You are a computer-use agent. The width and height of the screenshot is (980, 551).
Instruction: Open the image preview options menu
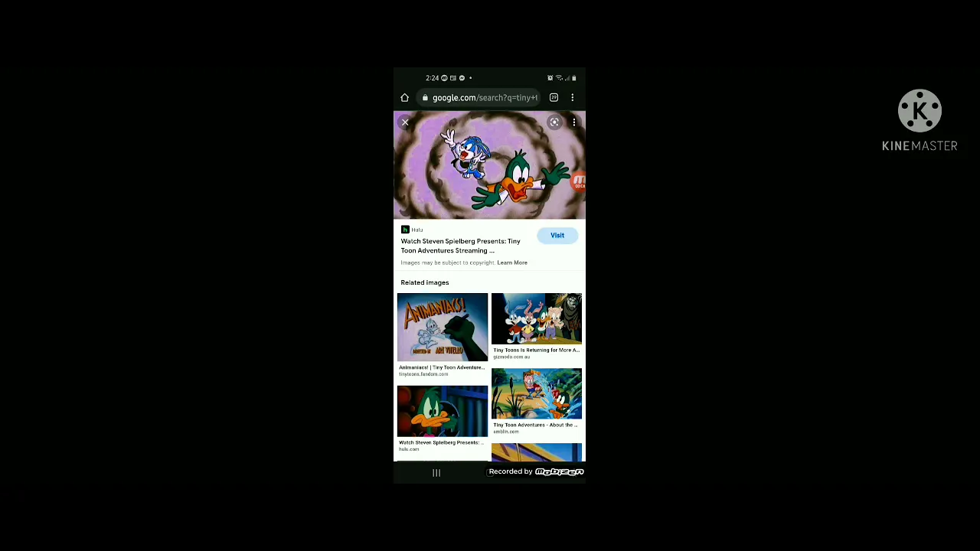click(574, 122)
